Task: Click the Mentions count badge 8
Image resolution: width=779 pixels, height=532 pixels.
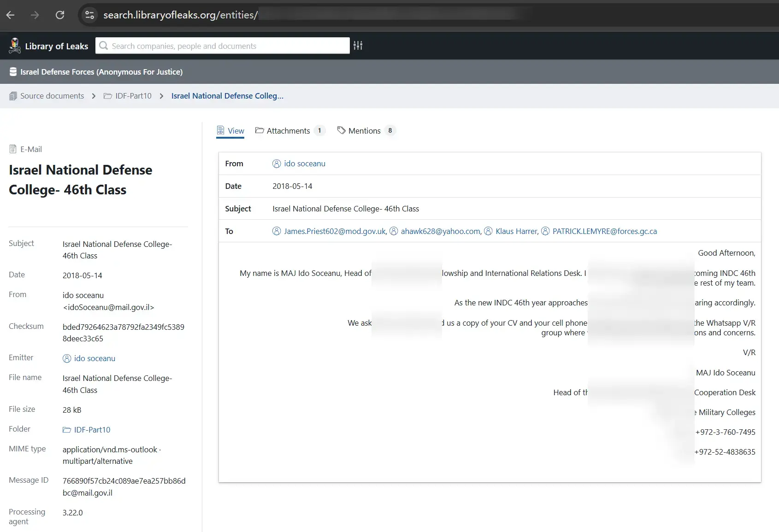Action: 390,130
